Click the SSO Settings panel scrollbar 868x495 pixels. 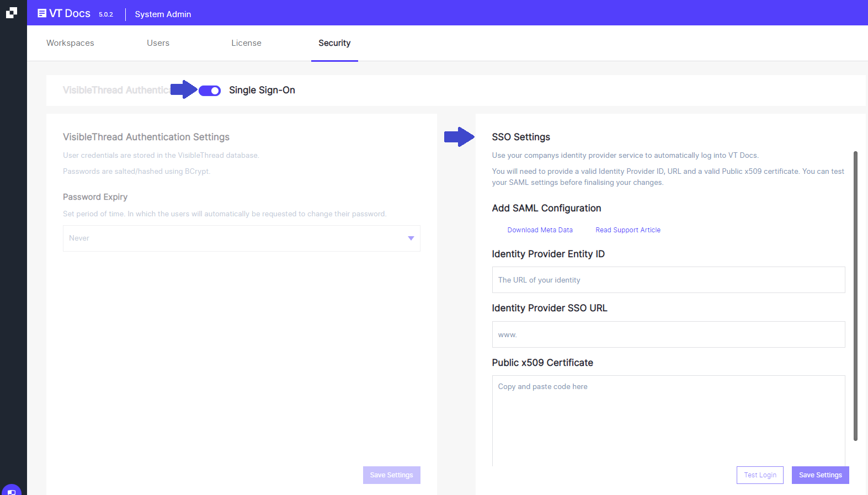click(855, 296)
